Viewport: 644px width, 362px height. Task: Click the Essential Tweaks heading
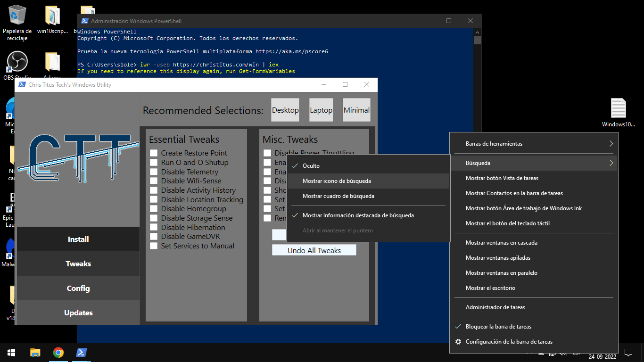(x=184, y=140)
